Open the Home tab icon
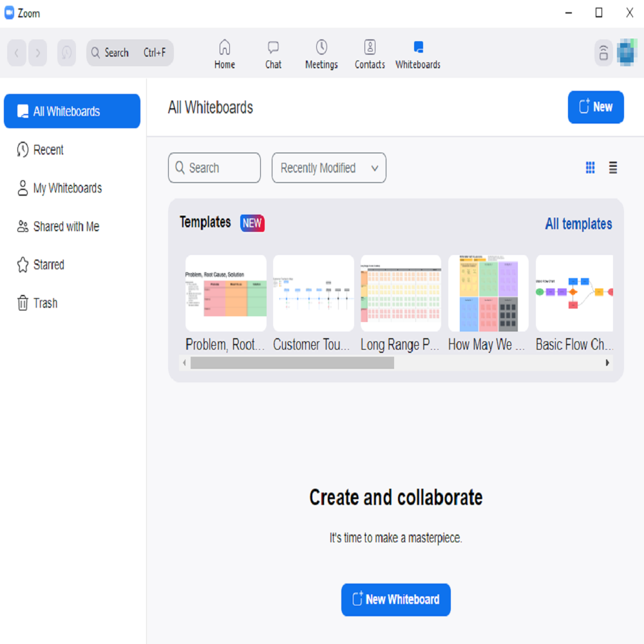 (225, 48)
